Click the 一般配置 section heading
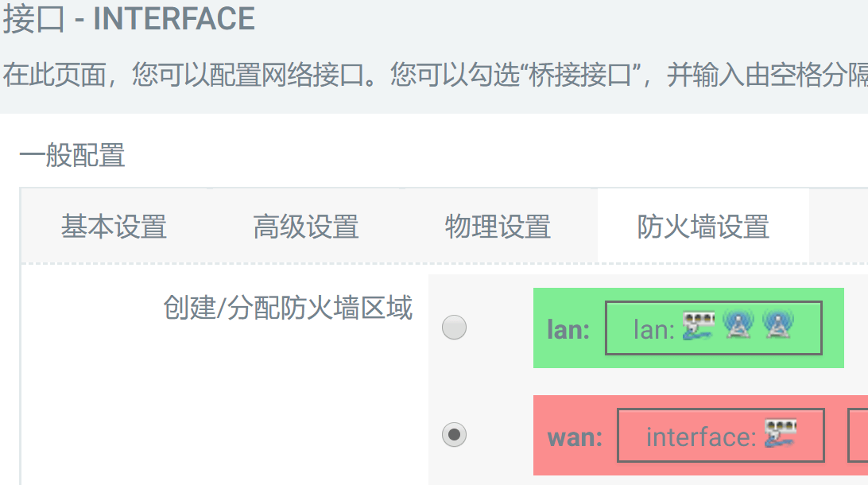 [x=72, y=156]
